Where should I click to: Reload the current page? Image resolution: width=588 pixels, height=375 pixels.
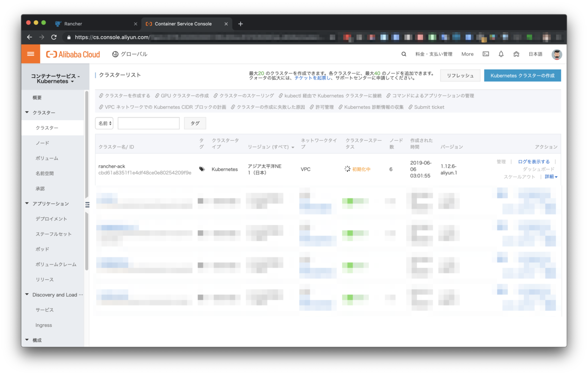pos(54,37)
